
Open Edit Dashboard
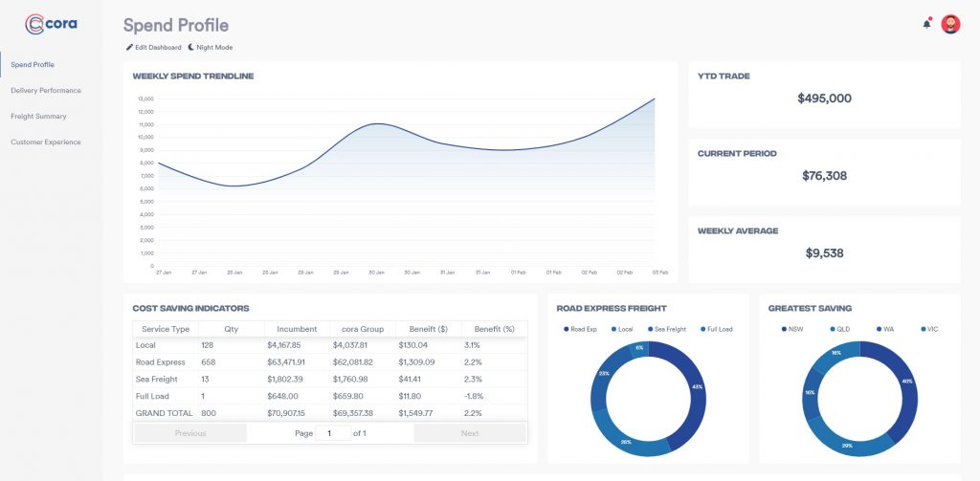click(154, 48)
